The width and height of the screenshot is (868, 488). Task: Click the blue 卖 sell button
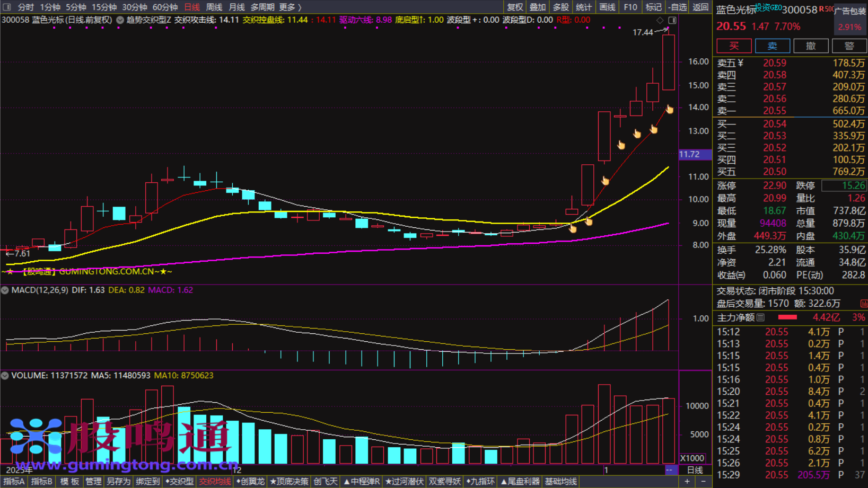pyautogui.click(x=772, y=46)
